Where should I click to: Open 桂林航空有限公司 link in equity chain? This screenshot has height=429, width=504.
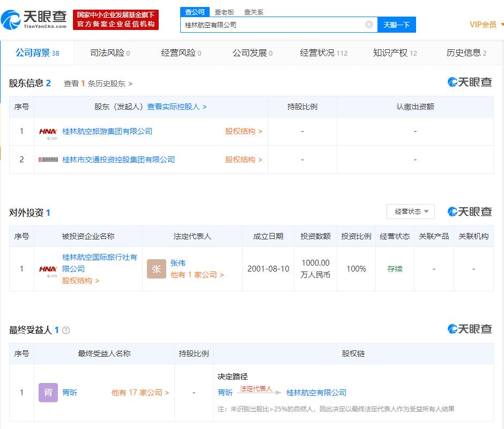(316, 393)
